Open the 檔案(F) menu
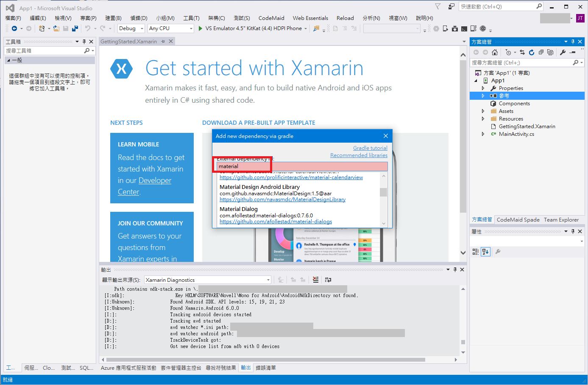The image size is (588, 385). tap(13, 18)
